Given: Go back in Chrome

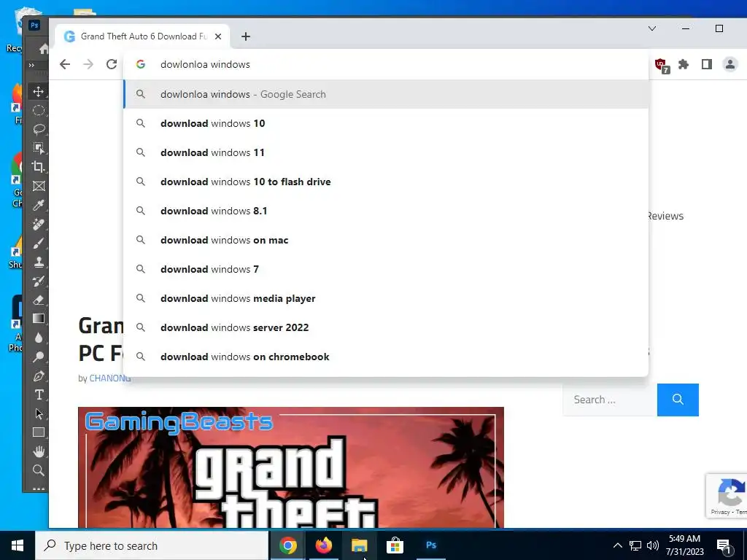Looking at the screenshot, I should click(x=65, y=64).
